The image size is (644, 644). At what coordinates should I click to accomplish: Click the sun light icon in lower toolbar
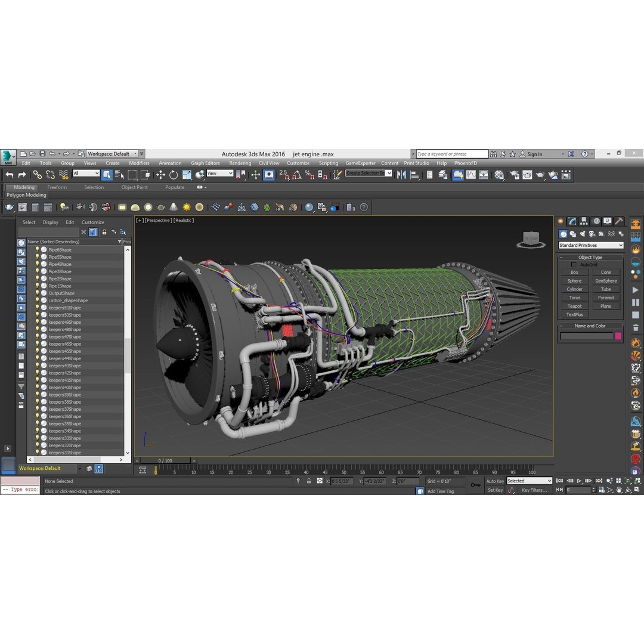pyautogui.click(x=187, y=208)
